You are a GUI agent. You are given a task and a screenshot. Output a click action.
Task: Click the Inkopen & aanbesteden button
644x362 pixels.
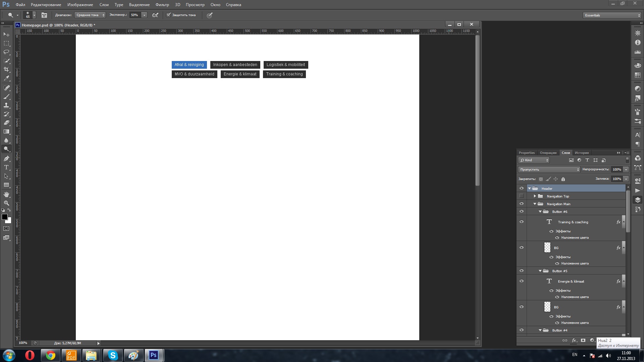pyautogui.click(x=235, y=65)
